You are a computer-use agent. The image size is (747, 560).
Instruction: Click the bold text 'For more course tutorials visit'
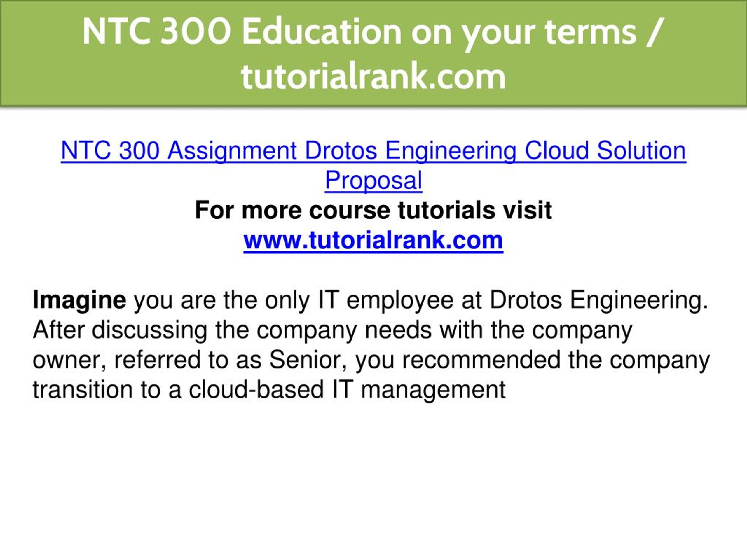[373, 210]
